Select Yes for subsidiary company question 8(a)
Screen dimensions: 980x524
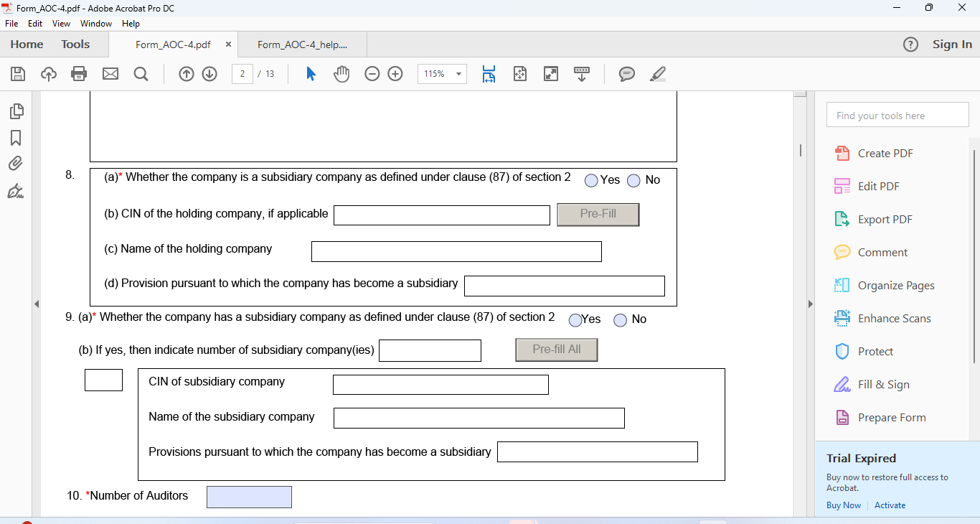coord(590,180)
